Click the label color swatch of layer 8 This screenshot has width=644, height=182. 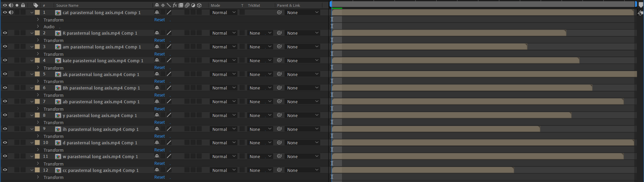[37, 115]
